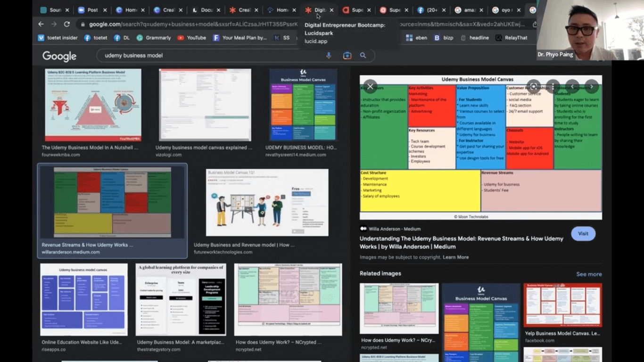Screen dimensions: 644x362
Task: Open the DL bookmark
Action: click(x=122, y=38)
